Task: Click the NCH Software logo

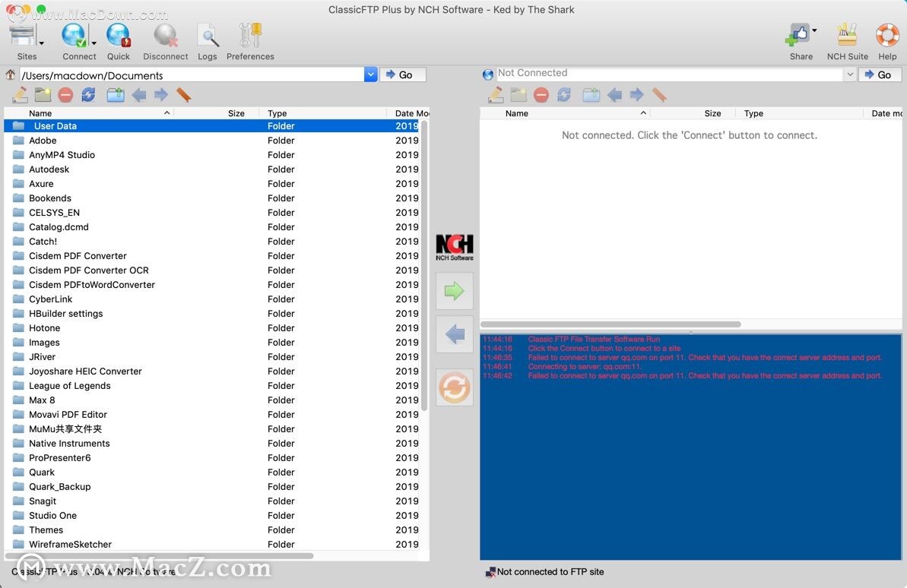Action: (455, 248)
